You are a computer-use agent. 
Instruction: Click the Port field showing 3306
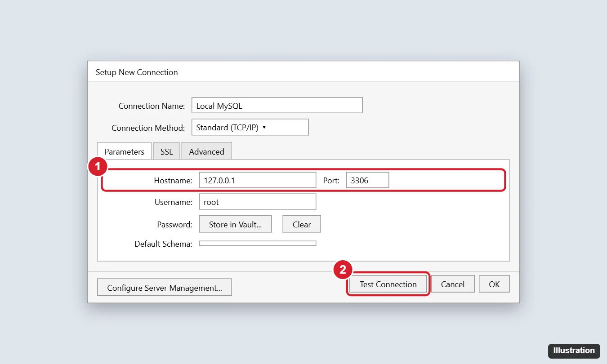tap(367, 180)
